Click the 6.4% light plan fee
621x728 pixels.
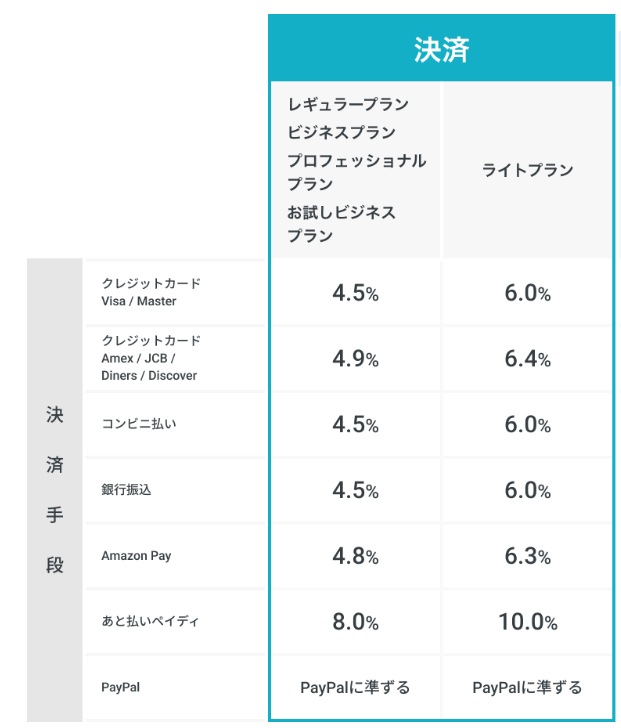pos(527,359)
